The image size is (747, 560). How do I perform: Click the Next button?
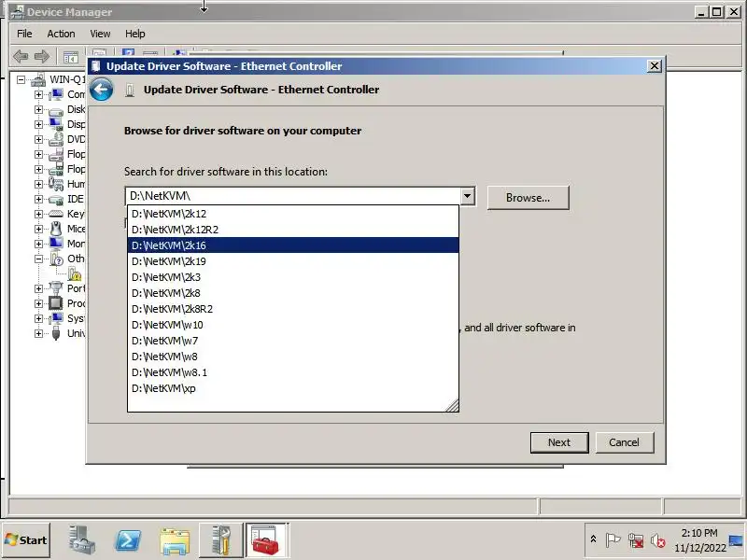click(x=559, y=442)
